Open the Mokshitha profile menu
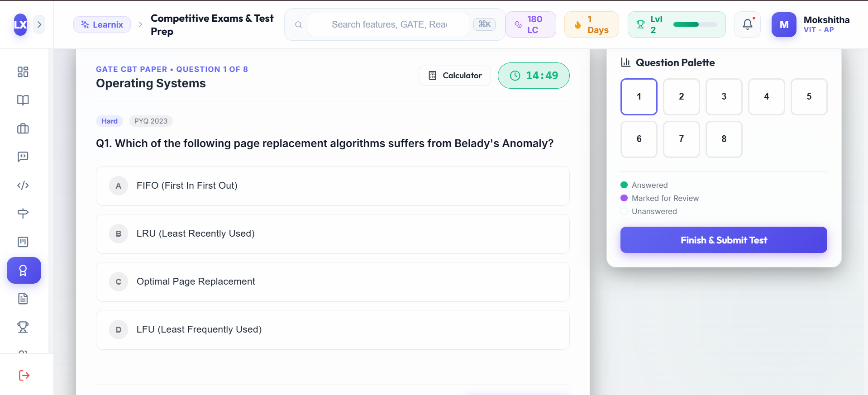 tap(811, 24)
